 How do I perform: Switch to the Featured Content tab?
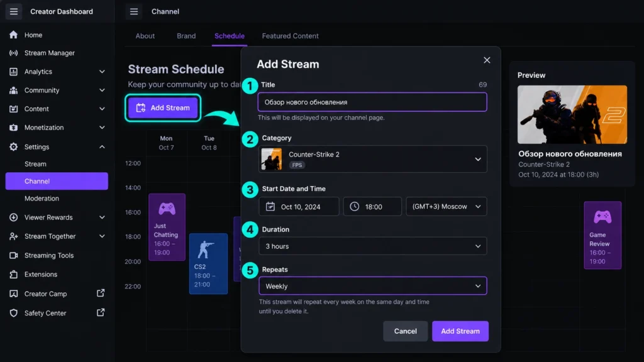point(290,36)
